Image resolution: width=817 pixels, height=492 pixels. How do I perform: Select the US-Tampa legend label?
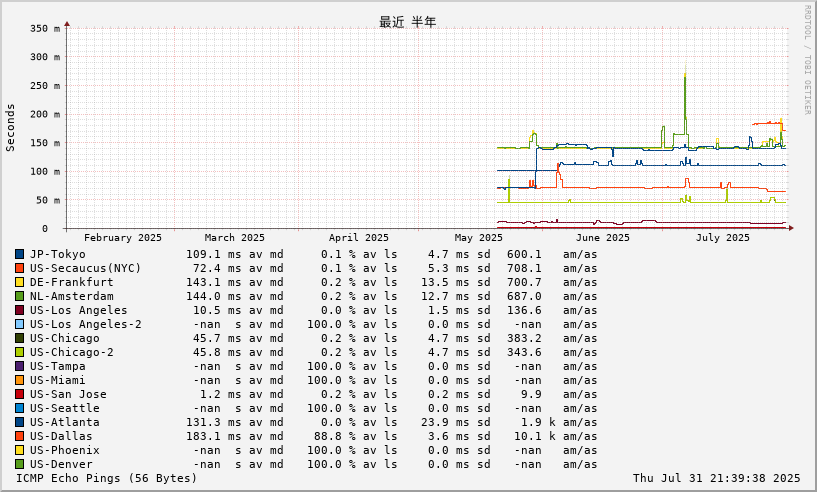57,367
